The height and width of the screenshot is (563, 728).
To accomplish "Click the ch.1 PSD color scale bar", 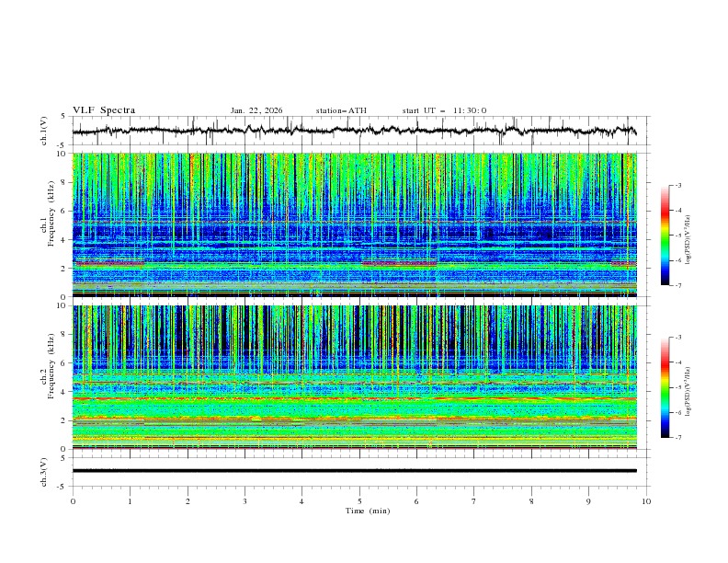I will coord(665,236).
